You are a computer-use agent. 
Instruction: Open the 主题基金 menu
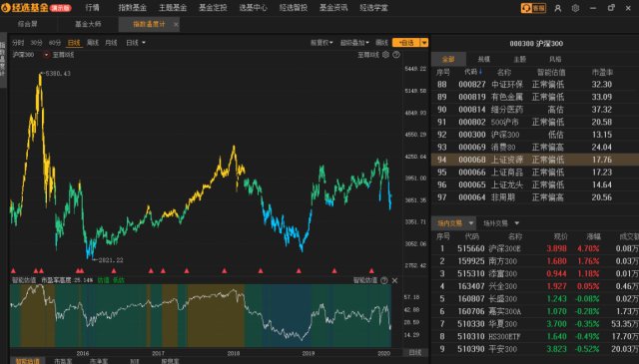[173, 8]
